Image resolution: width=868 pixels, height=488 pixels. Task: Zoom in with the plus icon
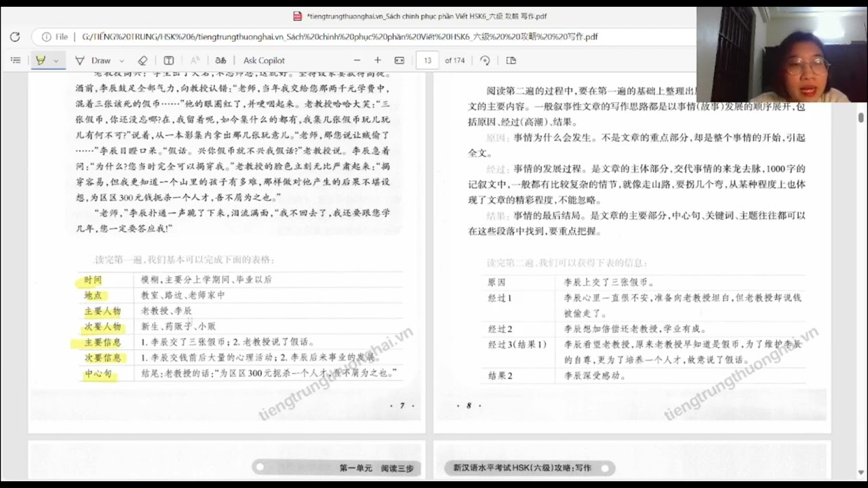[x=378, y=60]
